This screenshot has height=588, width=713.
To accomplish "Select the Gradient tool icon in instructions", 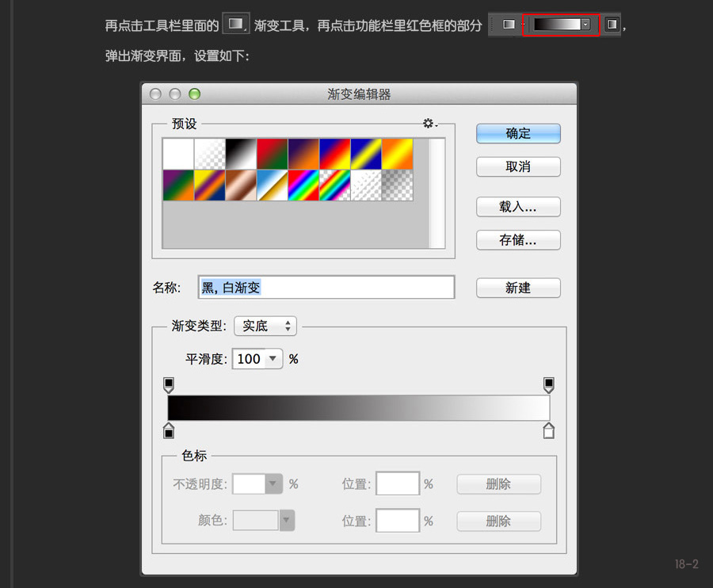I will (x=235, y=24).
